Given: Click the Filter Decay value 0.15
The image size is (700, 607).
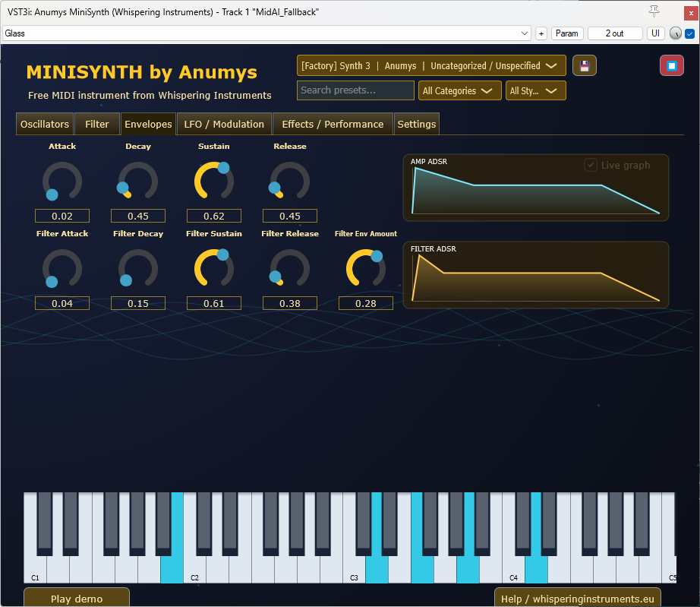Looking at the screenshot, I should point(138,303).
